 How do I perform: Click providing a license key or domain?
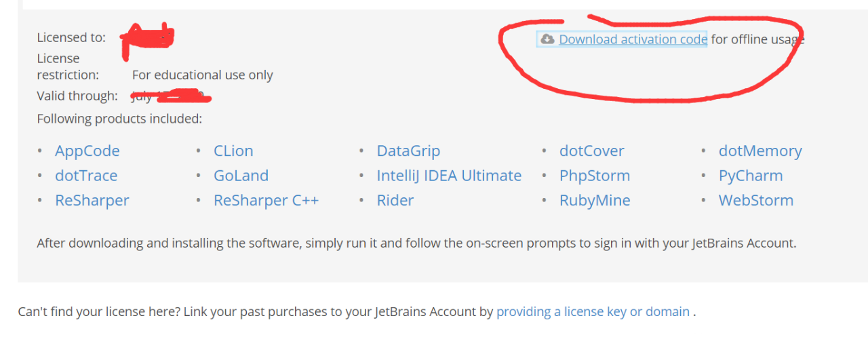coord(593,311)
